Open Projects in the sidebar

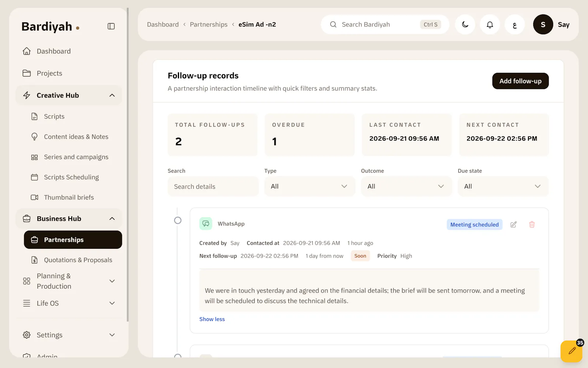pos(69,73)
